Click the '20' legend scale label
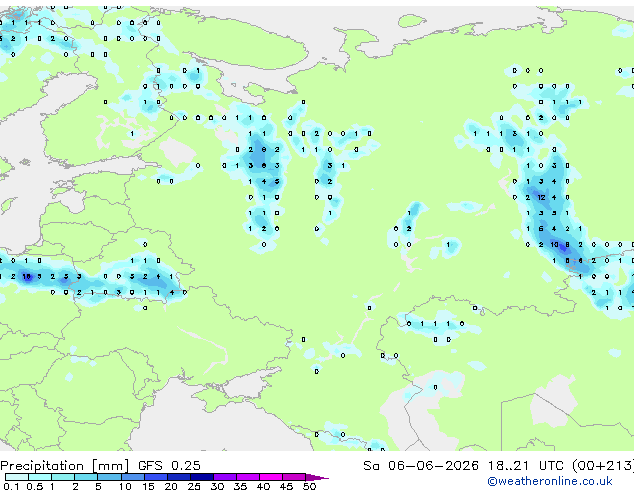The width and height of the screenshot is (634, 490). click(x=171, y=486)
